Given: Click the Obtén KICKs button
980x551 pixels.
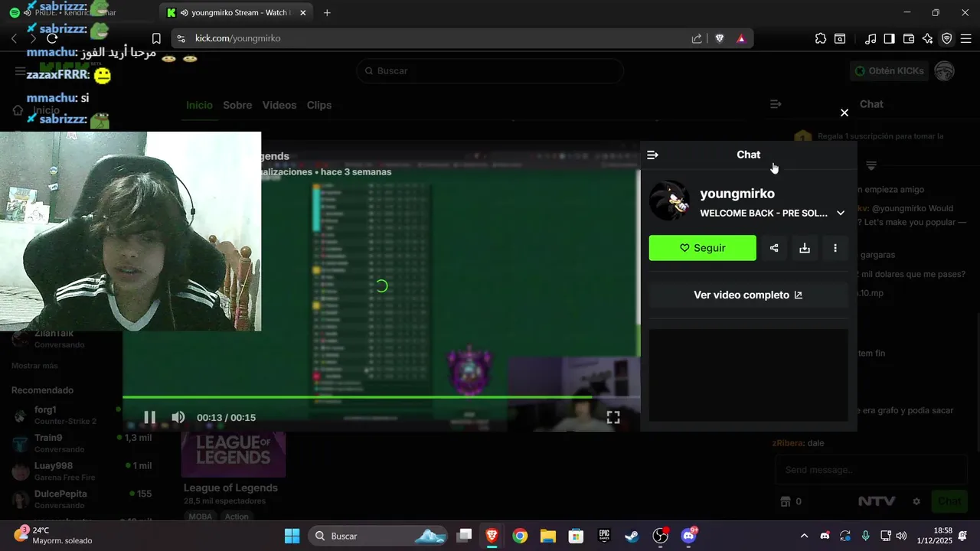Looking at the screenshot, I should click(x=888, y=70).
